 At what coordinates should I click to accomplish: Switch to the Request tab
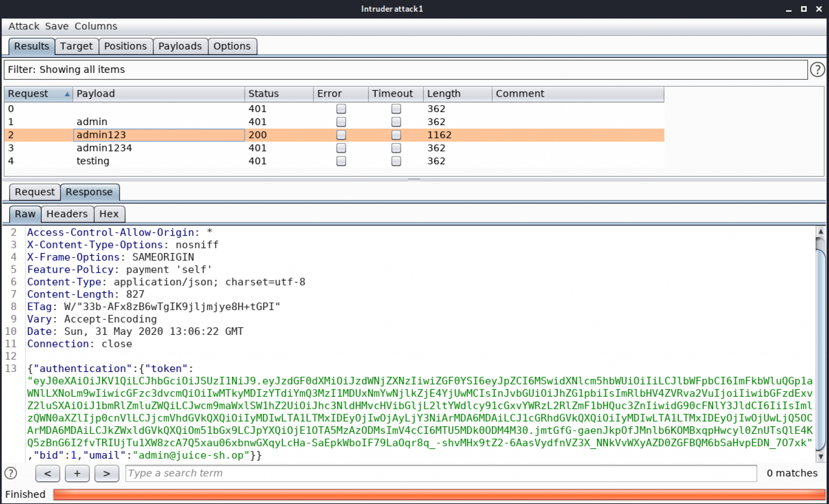[34, 191]
